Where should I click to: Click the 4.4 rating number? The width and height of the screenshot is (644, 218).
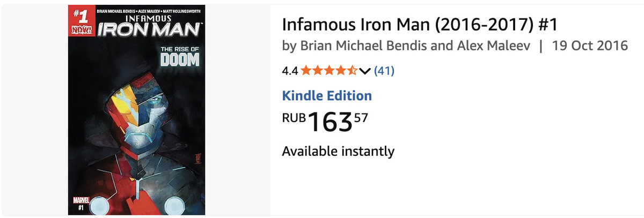290,70
